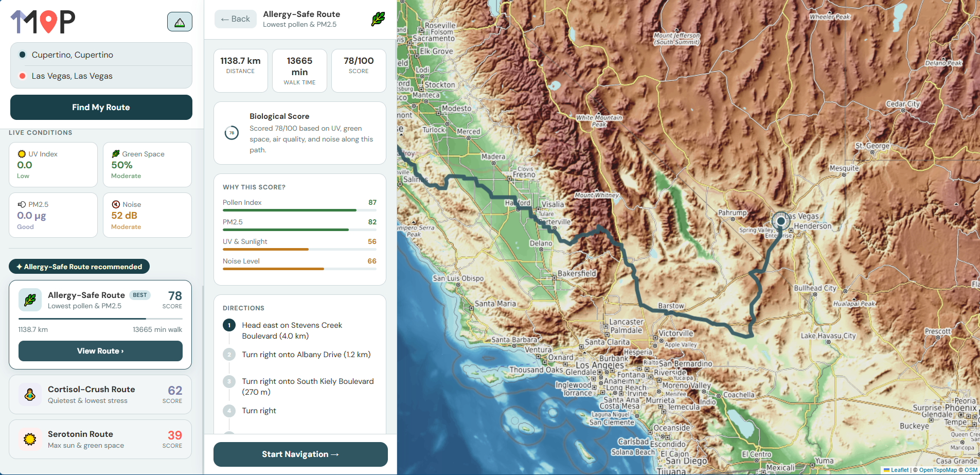Click the Back button
The height and width of the screenshot is (475, 980).
click(236, 19)
